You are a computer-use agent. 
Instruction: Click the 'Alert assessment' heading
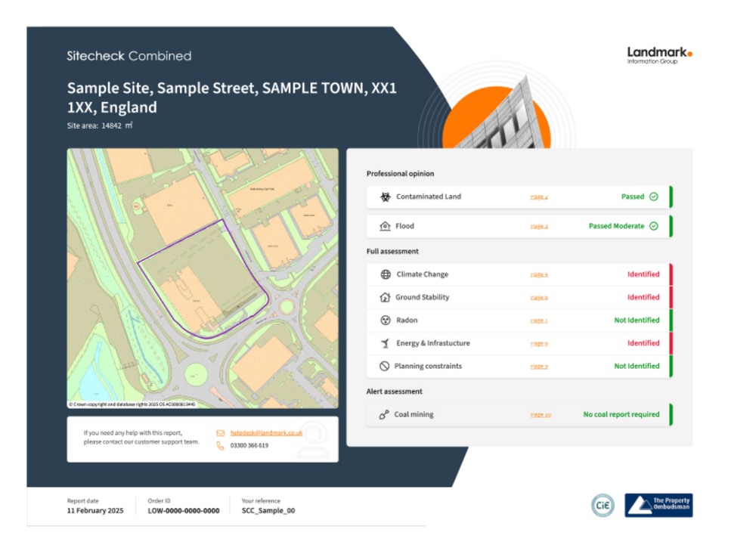395,392
